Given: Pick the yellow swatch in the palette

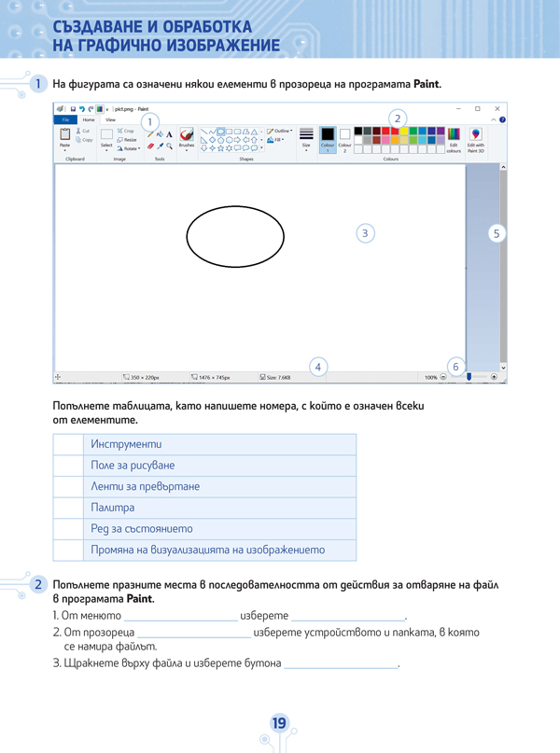Looking at the screenshot, I should point(404,132).
